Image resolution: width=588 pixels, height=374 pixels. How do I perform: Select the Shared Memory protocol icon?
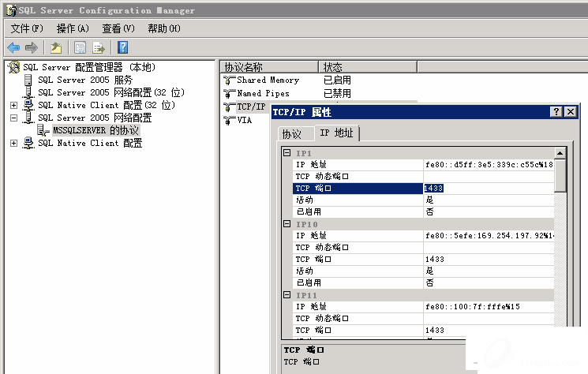[x=230, y=80]
